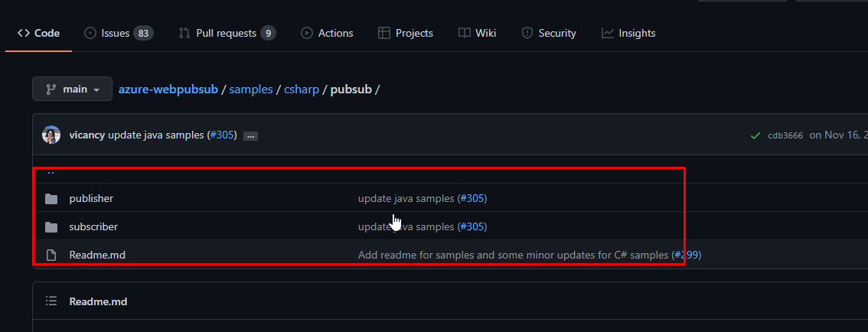The image size is (868, 332).
Task: Click vicancy's avatar thumbnail
Action: [51, 135]
